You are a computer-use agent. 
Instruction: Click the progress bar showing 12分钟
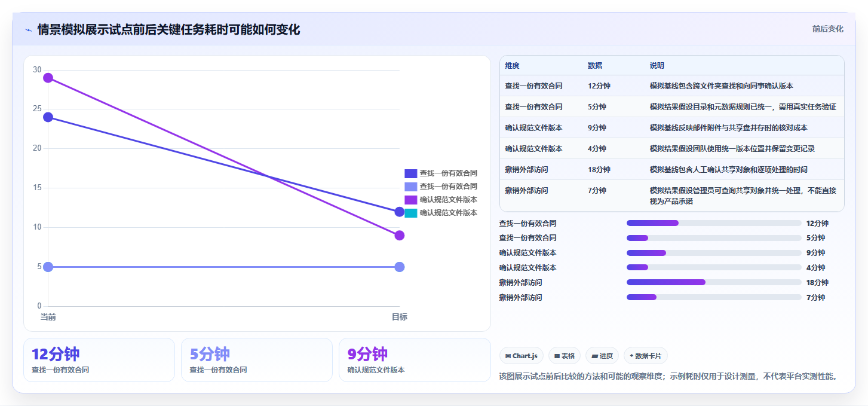click(x=714, y=223)
